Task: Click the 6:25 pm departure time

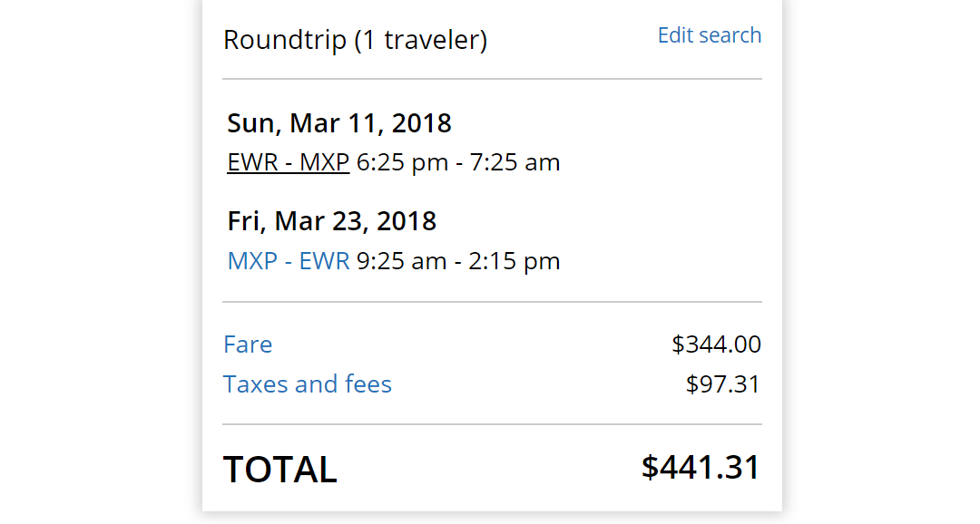Action: 402,163
